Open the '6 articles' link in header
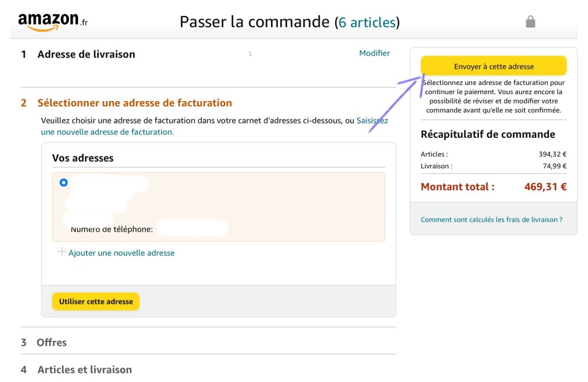The height and width of the screenshot is (382, 588). 367,22
